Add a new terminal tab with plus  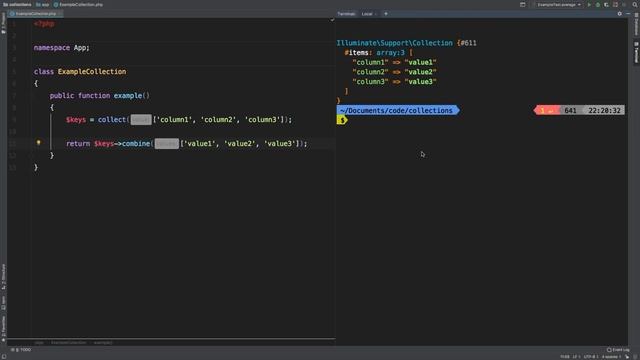386,13
